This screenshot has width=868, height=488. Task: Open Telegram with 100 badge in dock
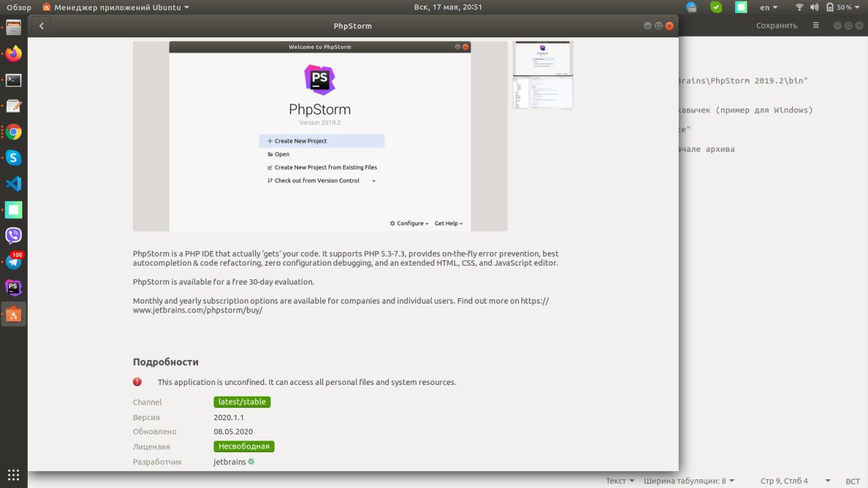[14, 262]
